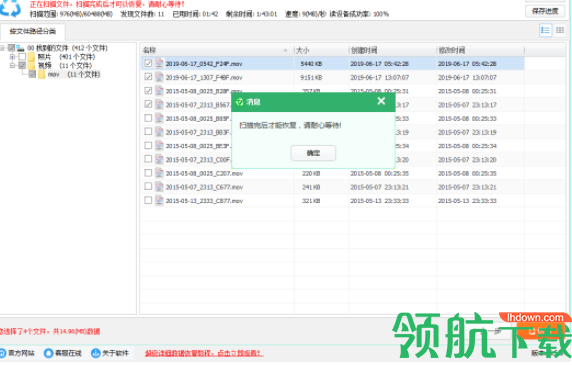This screenshot has width=572, height=365.
Task: Uncheck the file modified 00:25:31 checkbox
Action: click(x=148, y=90)
